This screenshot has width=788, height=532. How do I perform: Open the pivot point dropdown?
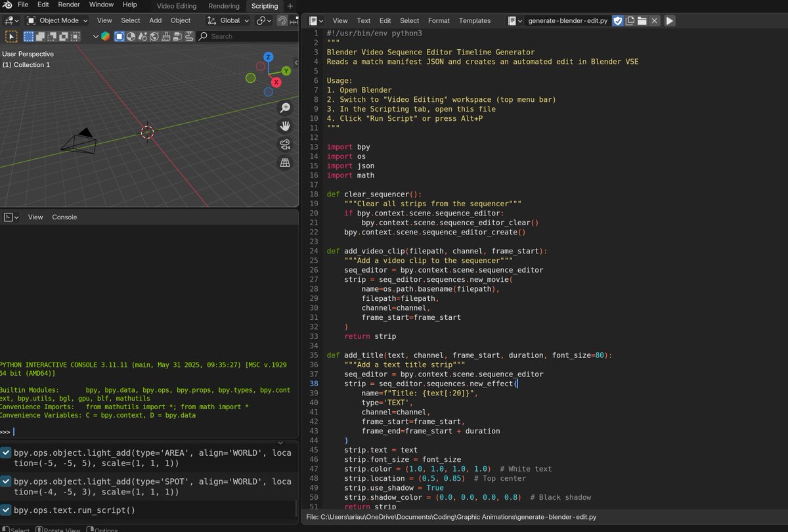[x=264, y=20]
